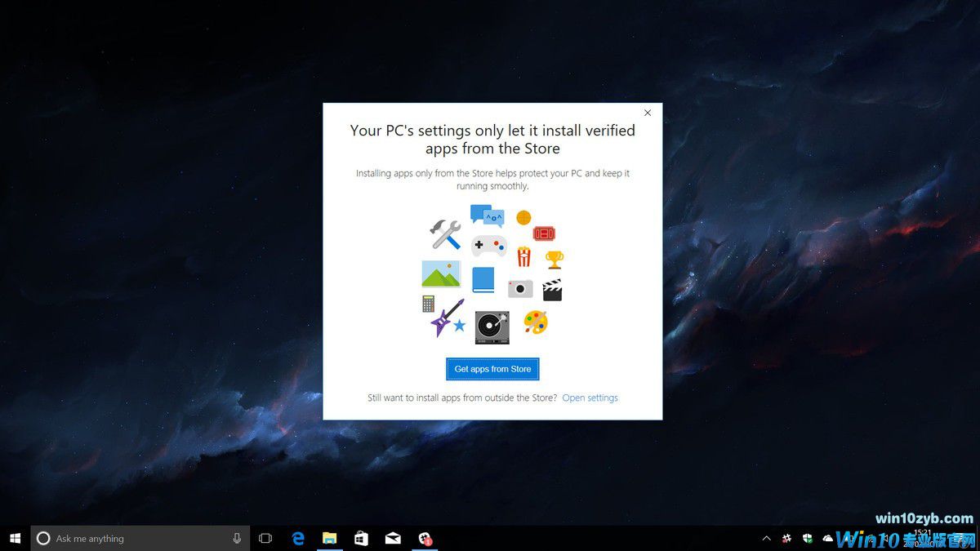Click the calculator icon
Screen dimensions: 980x551
click(x=428, y=303)
